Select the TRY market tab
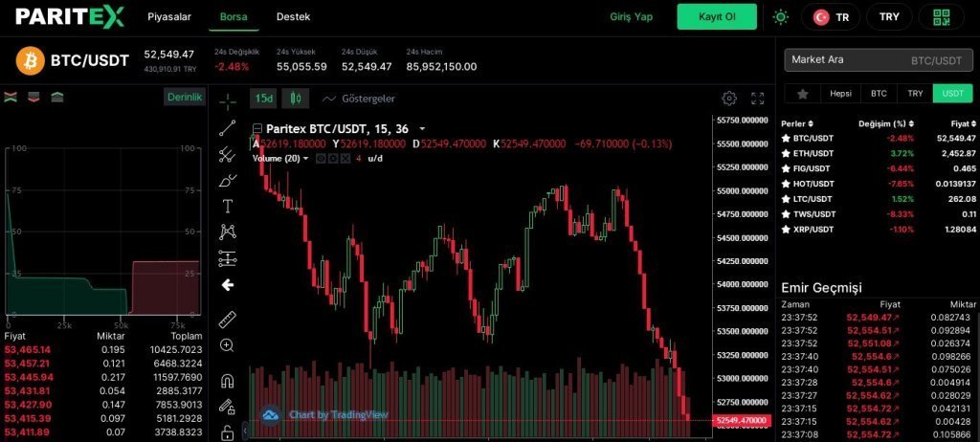980x442 pixels. point(915,94)
